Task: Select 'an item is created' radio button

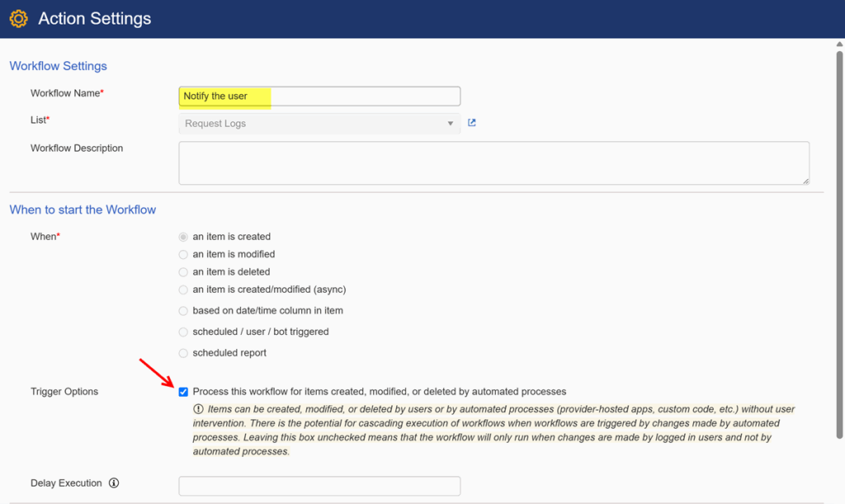Action: tap(183, 237)
